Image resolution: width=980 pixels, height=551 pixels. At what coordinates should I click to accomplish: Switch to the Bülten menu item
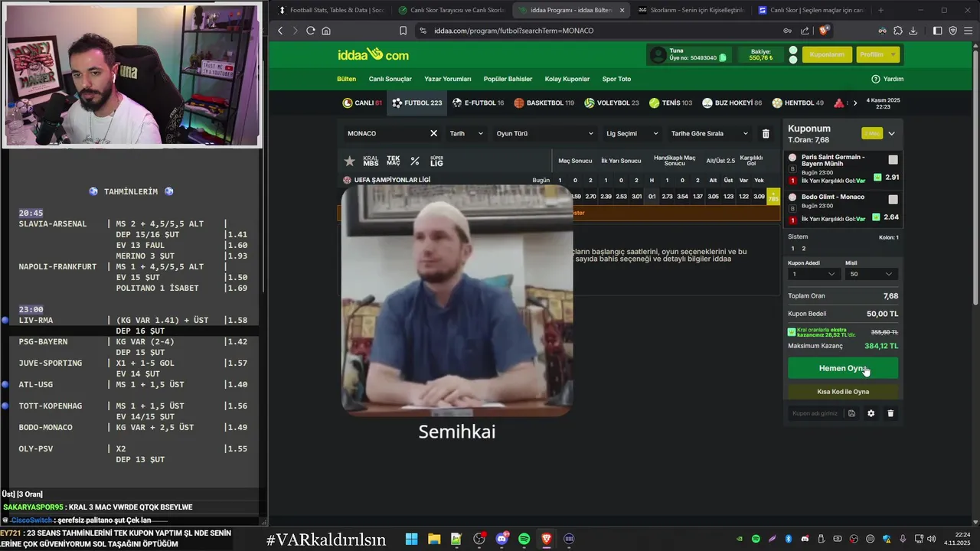click(x=346, y=79)
